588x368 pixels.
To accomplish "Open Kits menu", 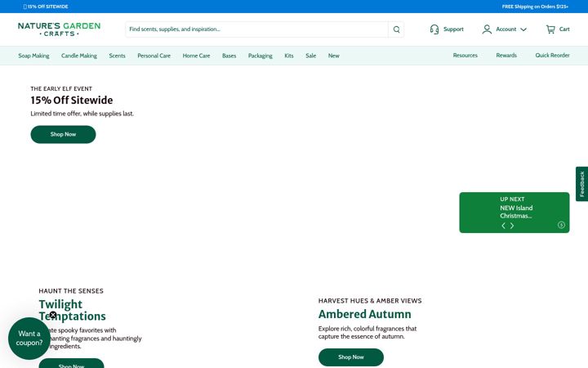I will click(289, 56).
